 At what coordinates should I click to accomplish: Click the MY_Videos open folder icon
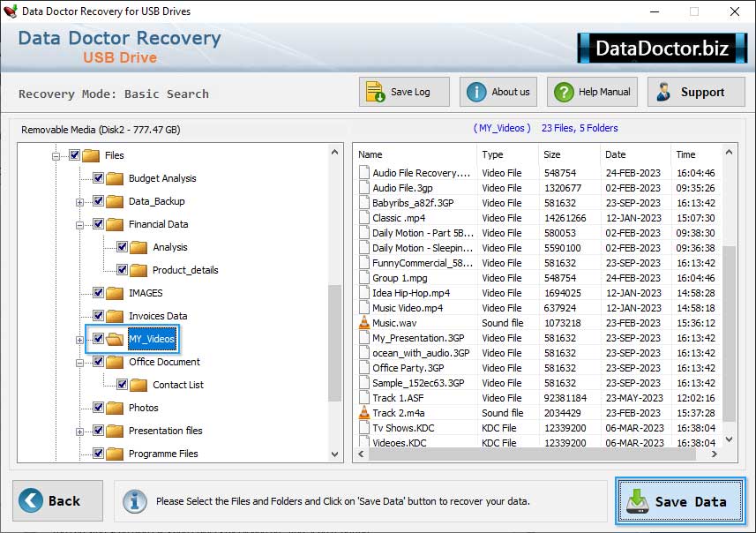pyautogui.click(x=115, y=339)
